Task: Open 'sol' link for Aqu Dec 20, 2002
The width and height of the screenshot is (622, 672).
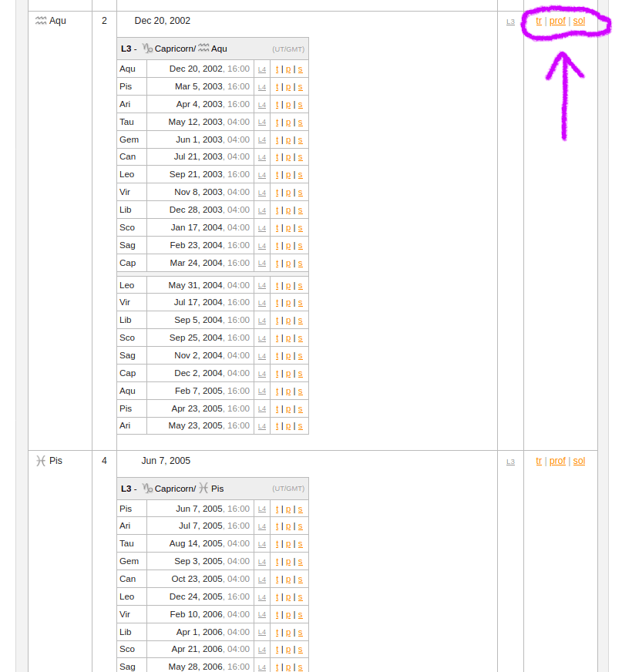Action: point(579,21)
